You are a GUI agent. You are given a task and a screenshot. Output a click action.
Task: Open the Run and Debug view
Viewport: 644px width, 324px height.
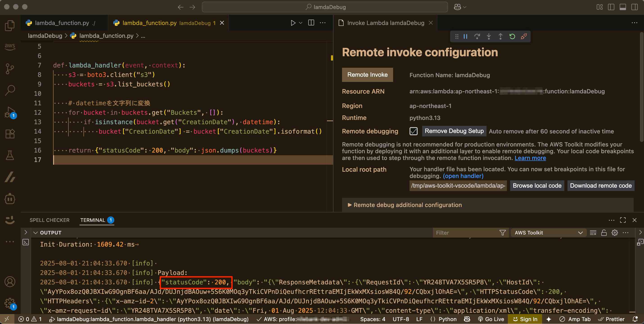pyautogui.click(x=10, y=112)
